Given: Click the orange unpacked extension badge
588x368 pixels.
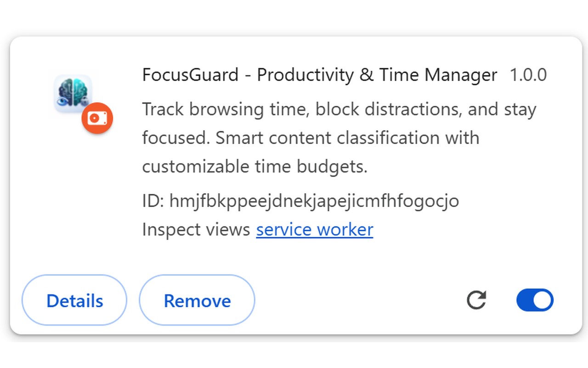Looking at the screenshot, I should coord(97,118).
